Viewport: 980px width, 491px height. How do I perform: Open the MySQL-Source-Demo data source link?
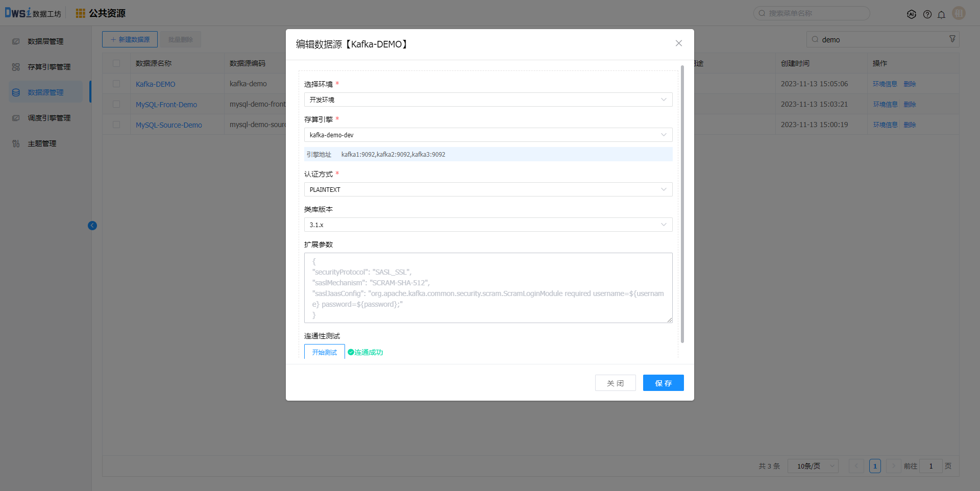[x=169, y=125]
